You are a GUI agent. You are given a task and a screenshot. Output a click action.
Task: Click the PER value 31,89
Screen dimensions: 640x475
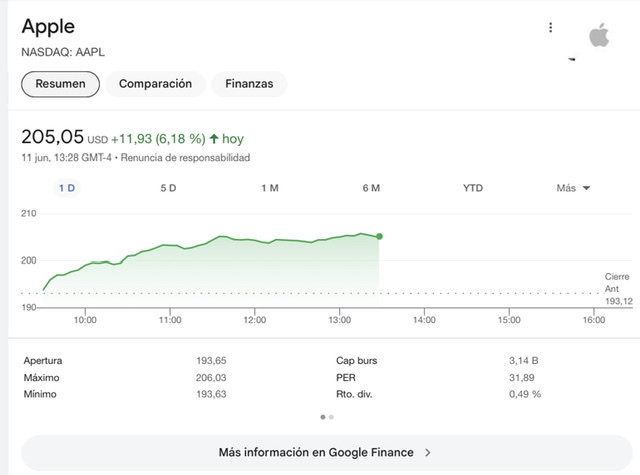click(521, 378)
